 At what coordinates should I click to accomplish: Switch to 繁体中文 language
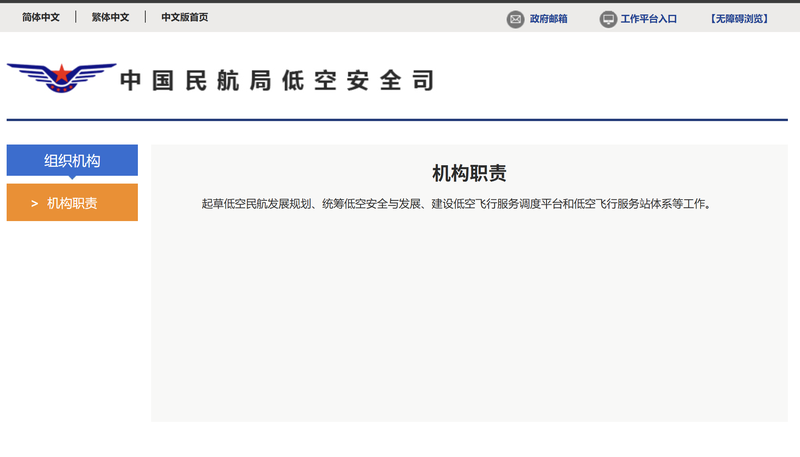(x=110, y=17)
